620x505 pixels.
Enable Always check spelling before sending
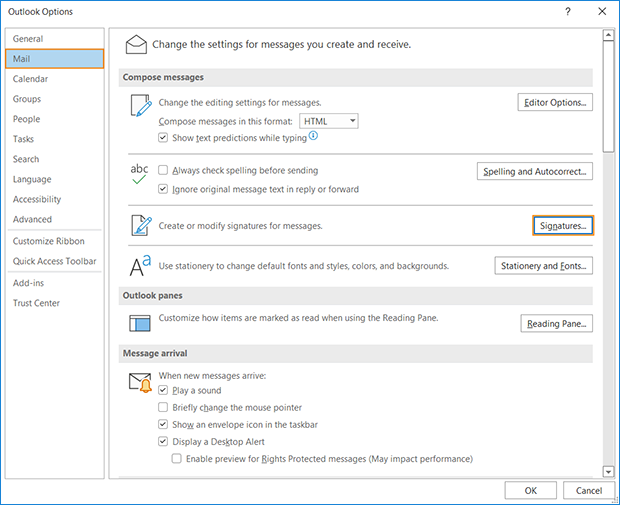163,170
